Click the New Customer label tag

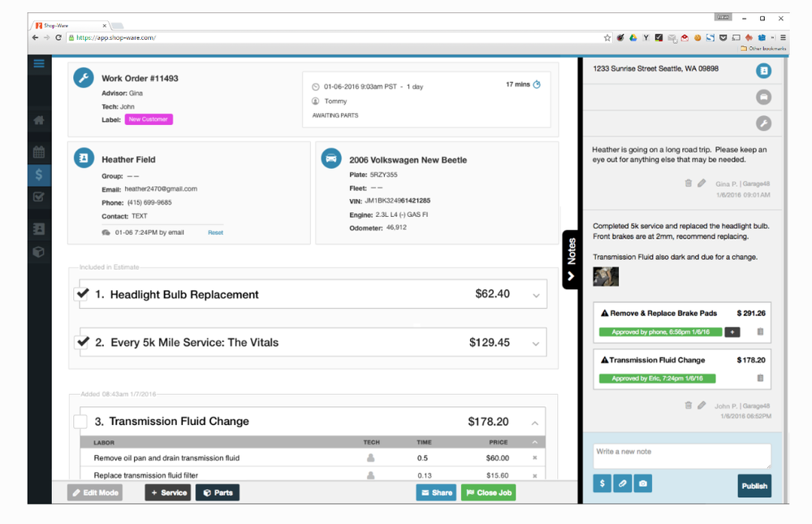pos(149,119)
